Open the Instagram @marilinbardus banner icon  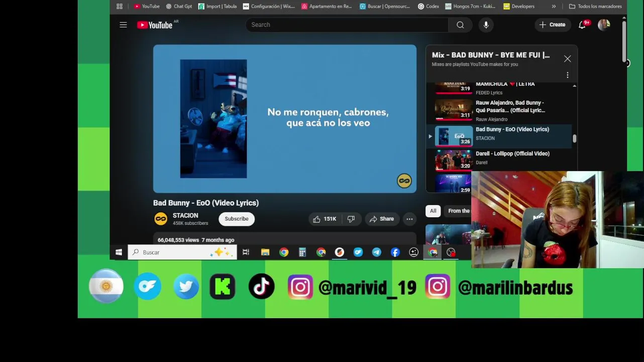[x=438, y=287]
